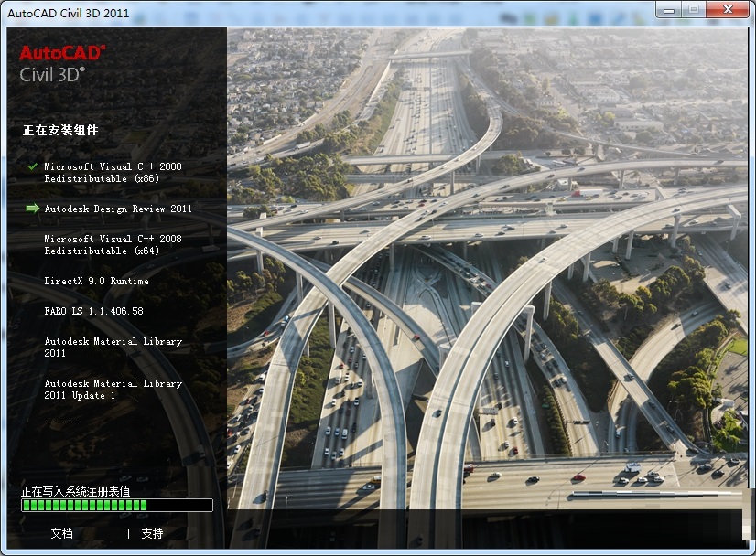756x556 pixels.
Task: Minimize the AutoCAD Civil 3D 2011 window
Action: (669, 10)
